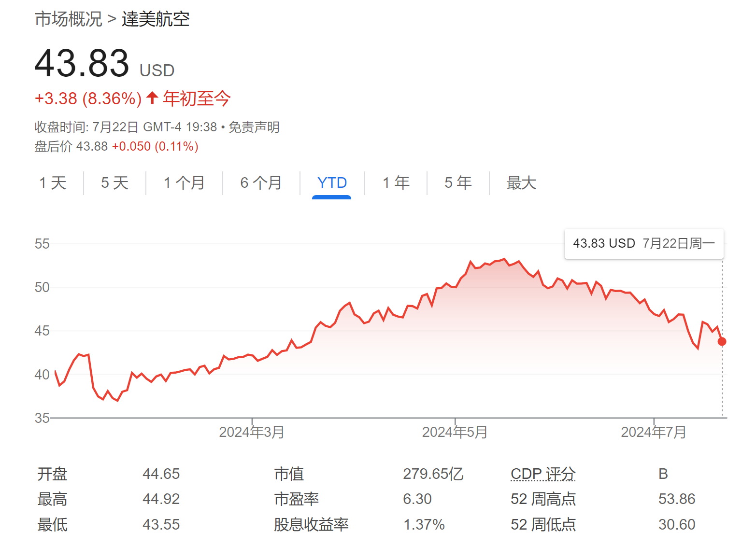Viewport: 756px width, 546px height.
Task: Click the 55 y-axis label
Action: pyautogui.click(x=42, y=244)
